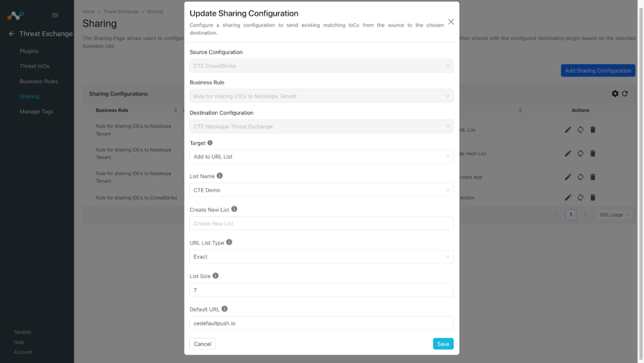Click the Default URL info icon

[225, 309]
